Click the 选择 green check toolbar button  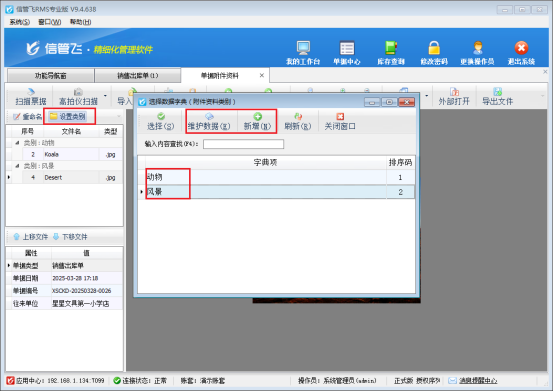pos(160,121)
